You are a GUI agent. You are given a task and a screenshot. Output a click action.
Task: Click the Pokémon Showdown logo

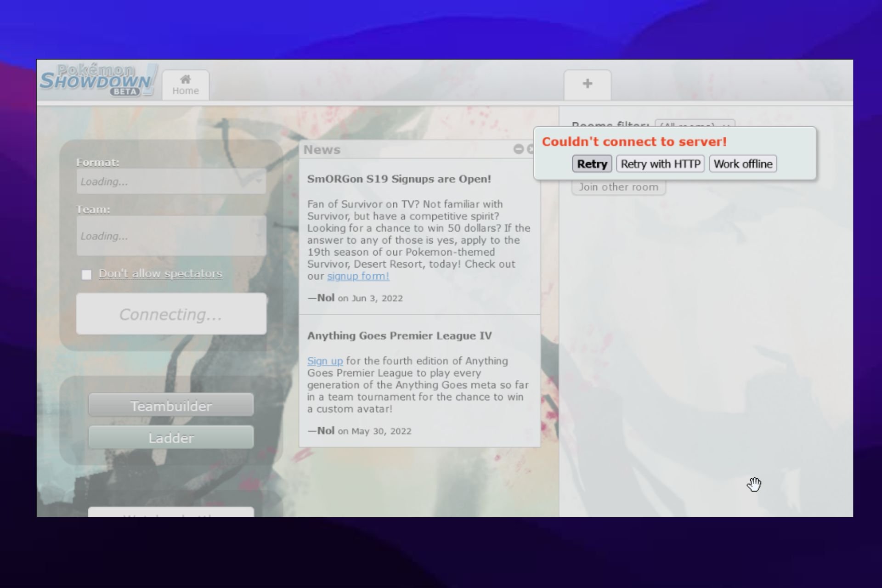coord(98,80)
